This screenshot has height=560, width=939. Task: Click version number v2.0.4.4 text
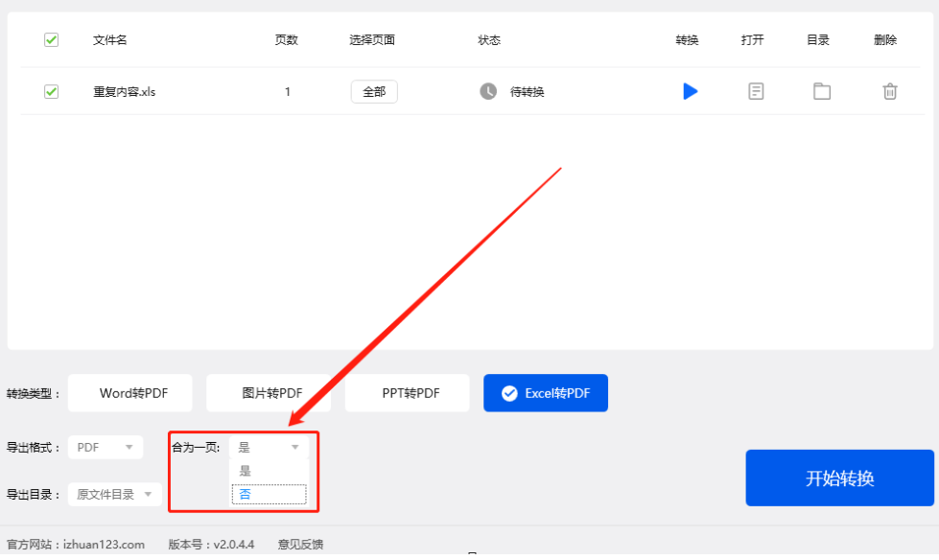tap(234, 545)
